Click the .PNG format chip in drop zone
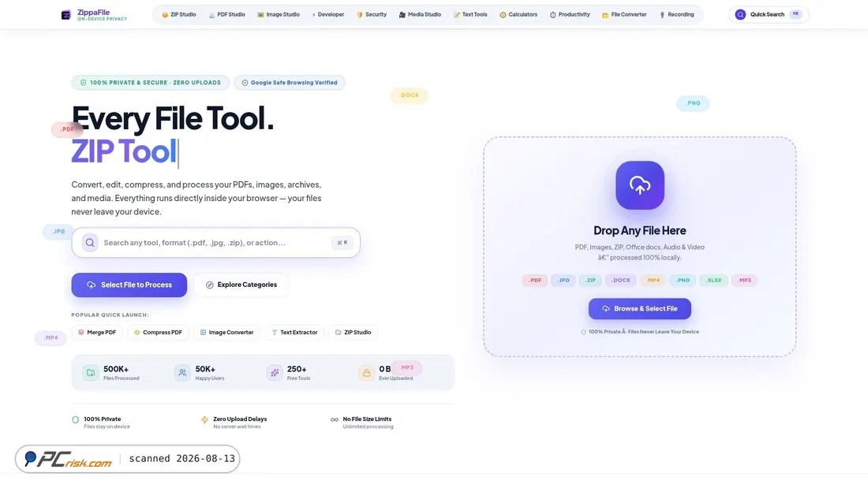 [683, 281]
